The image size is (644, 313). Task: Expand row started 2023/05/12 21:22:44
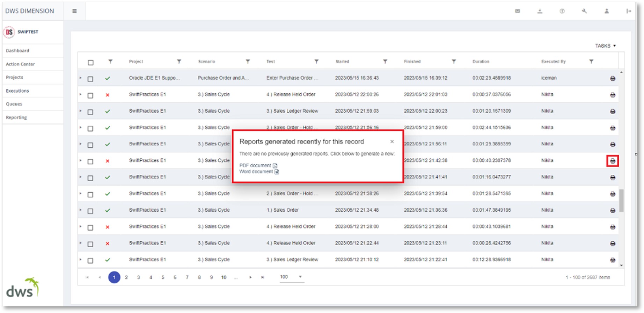tap(80, 243)
